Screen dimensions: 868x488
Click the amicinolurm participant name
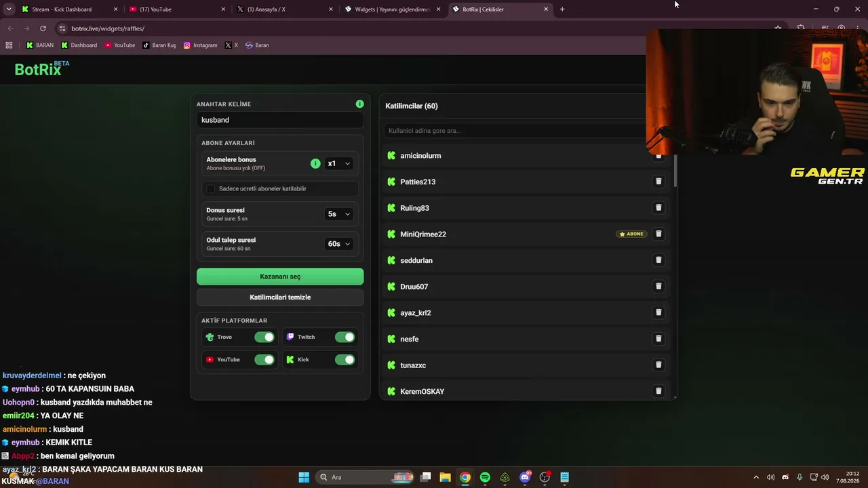(420, 156)
